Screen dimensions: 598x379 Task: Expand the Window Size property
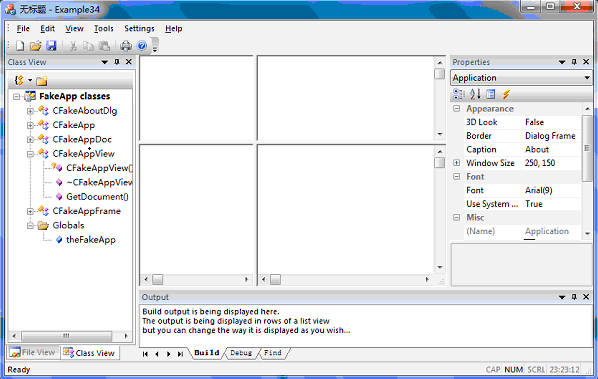pyautogui.click(x=457, y=163)
